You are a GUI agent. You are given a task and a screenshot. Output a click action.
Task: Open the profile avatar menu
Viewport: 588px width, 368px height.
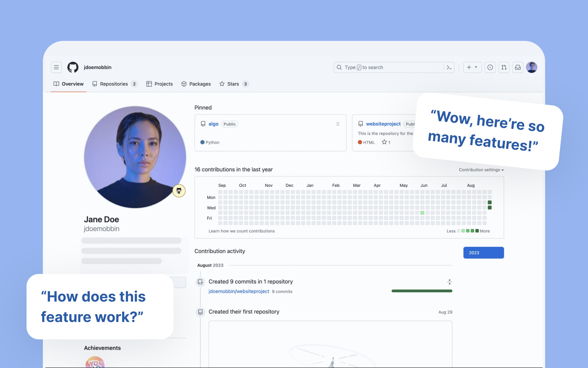tap(532, 67)
